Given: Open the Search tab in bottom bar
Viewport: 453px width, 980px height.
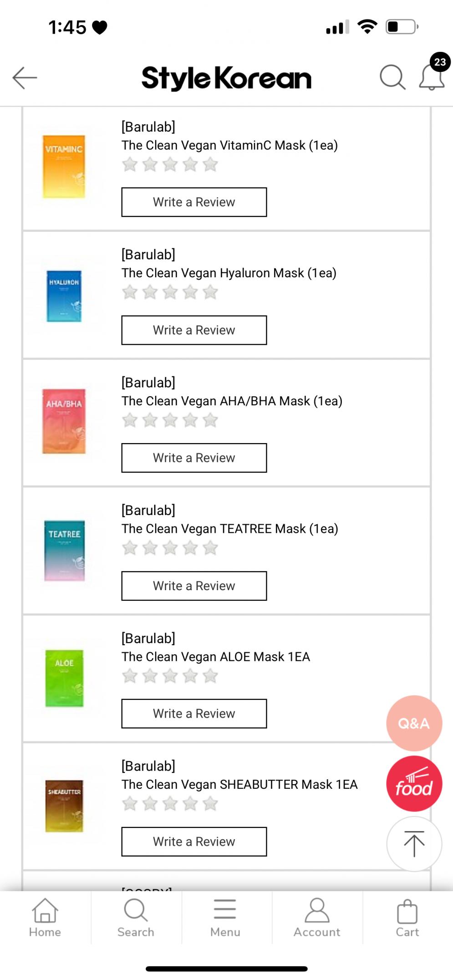Looking at the screenshot, I should 136,918.
